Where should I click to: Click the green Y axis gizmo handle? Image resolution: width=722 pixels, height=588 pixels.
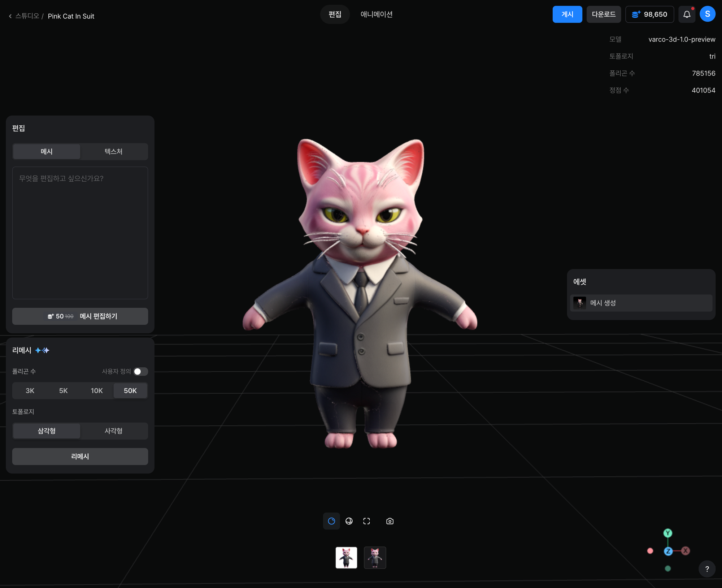(x=668, y=533)
